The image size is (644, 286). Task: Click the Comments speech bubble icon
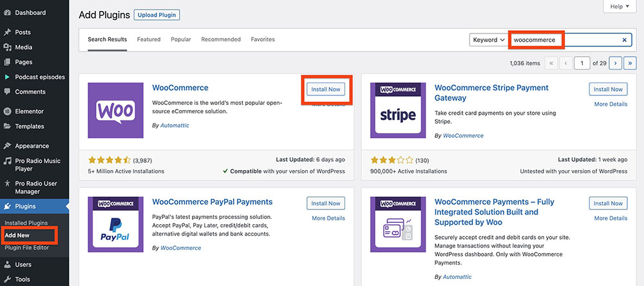pos(7,91)
